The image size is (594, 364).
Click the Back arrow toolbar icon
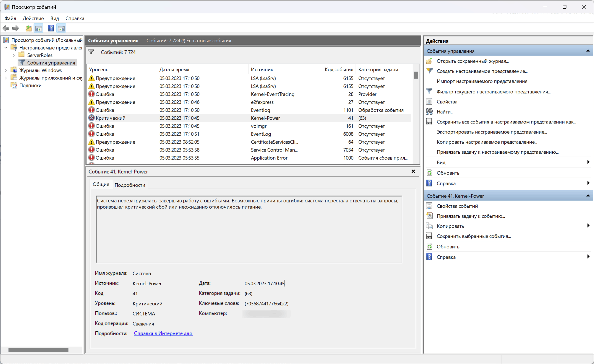pyautogui.click(x=6, y=28)
